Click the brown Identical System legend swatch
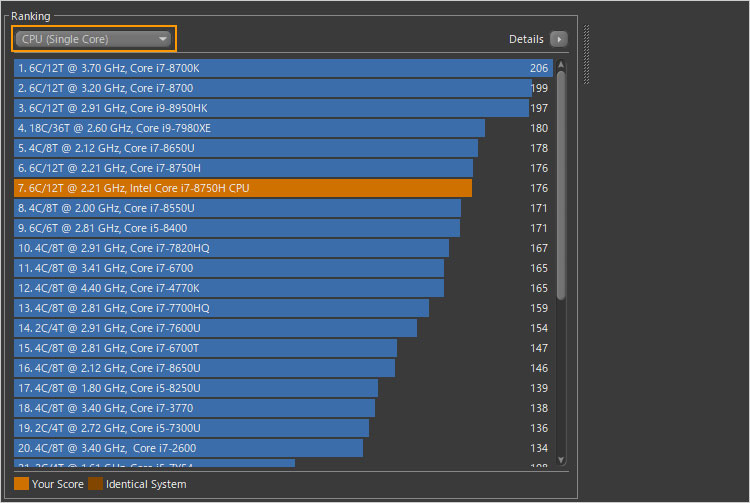This screenshot has width=750, height=503. click(95, 484)
